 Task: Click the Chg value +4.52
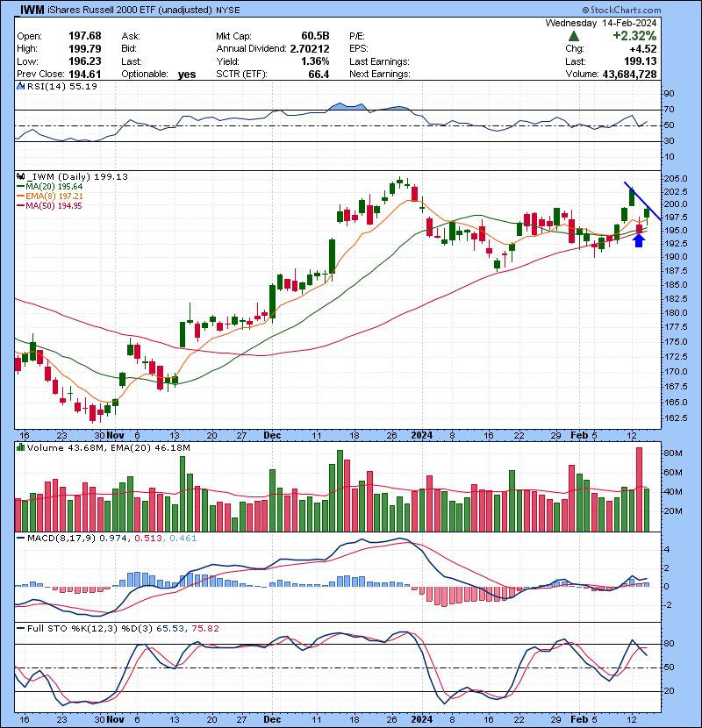pos(643,49)
